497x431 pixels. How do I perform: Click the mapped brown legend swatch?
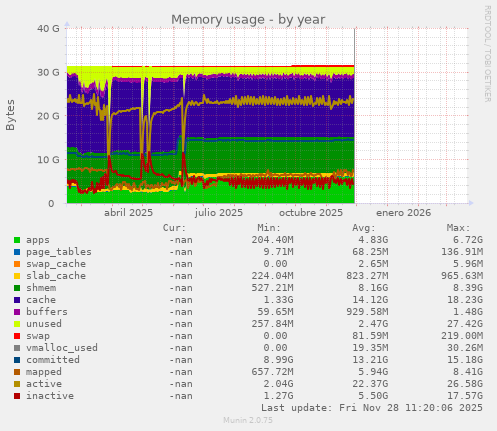[17, 372]
